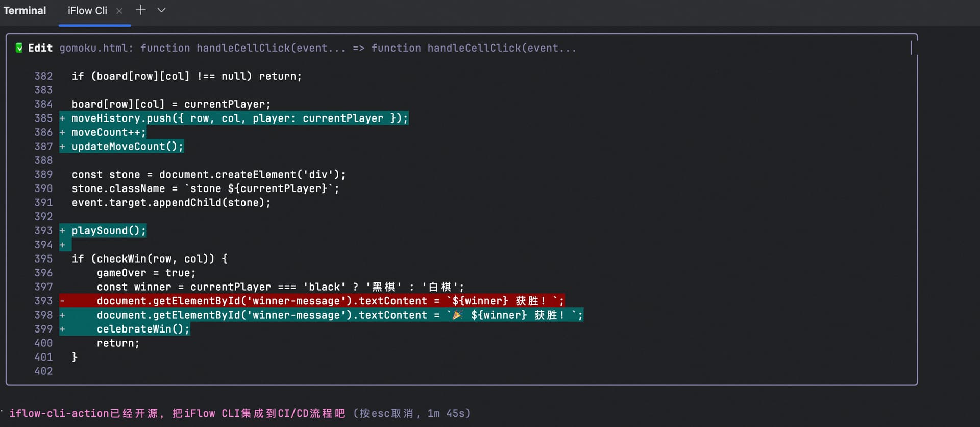Click line number 382 in the diff

tap(43, 76)
